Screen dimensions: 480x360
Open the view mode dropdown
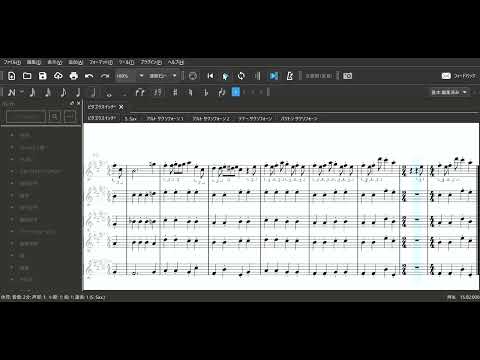coord(163,76)
